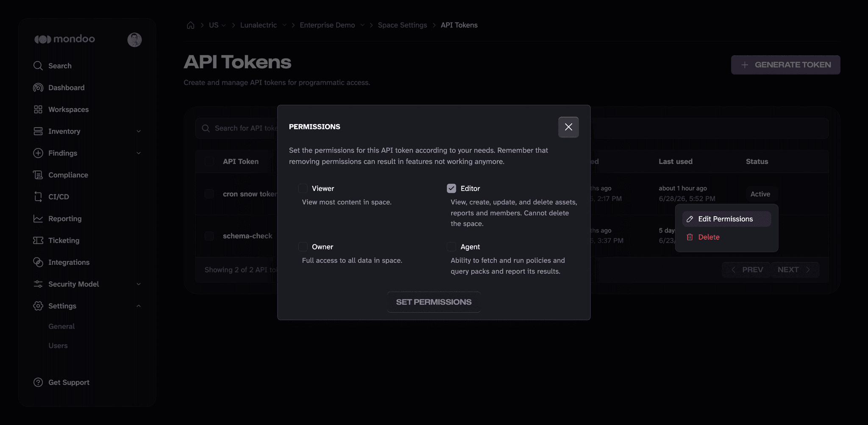This screenshot has height=425, width=868.
Task: Click magnifier icon in API token search
Action: [206, 128]
